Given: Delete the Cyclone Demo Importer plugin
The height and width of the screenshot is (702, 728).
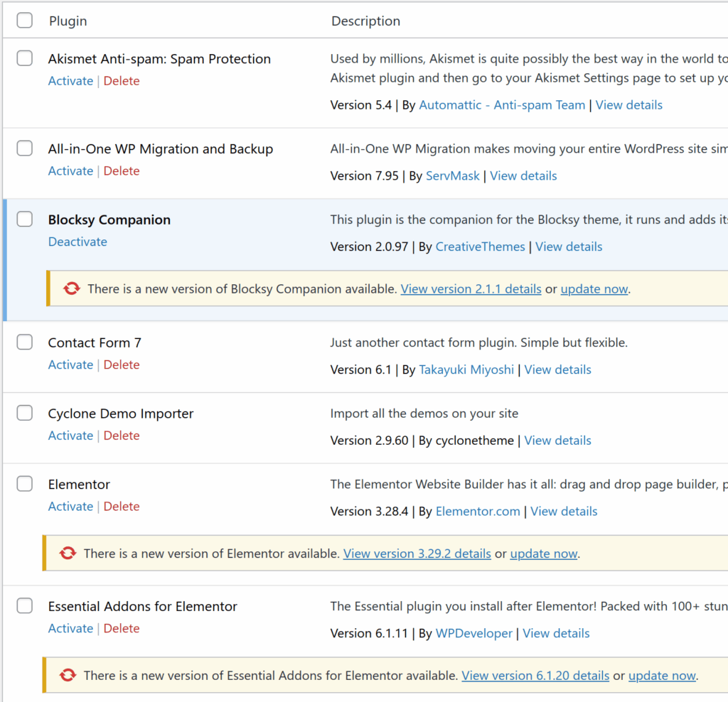Looking at the screenshot, I should 122,436.
